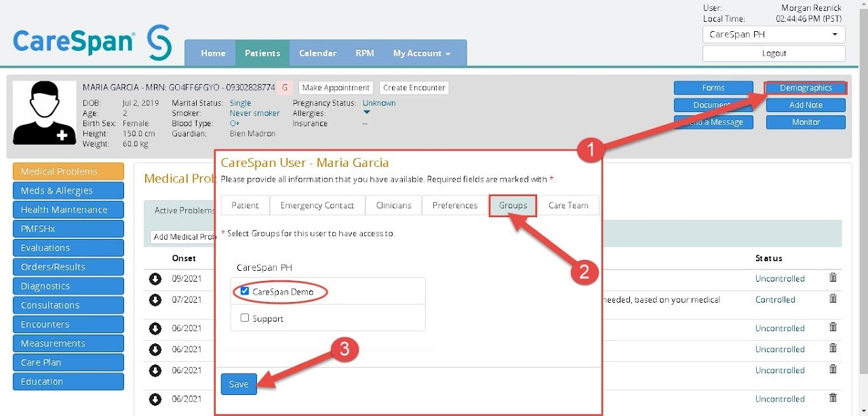The height and width of the screenshot is (416, 868).
Task: Click the Save button
Action: [239, 384]
